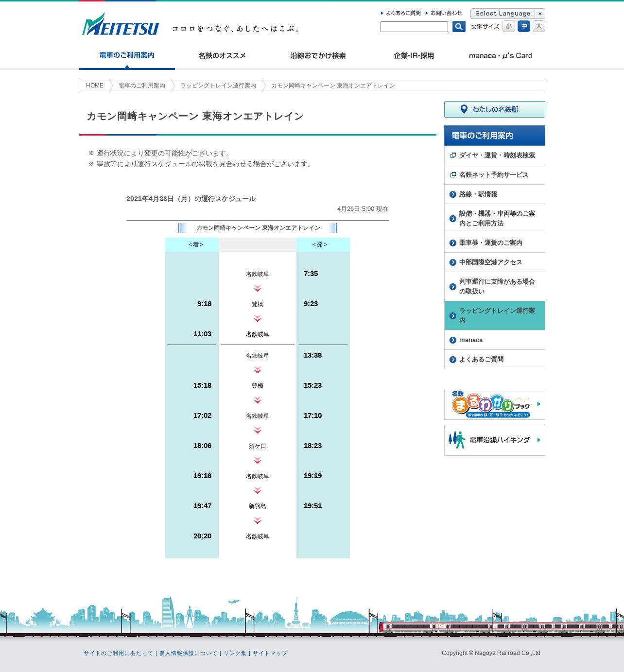Click arrow icon beside manaca sidebar item
The height and width of the screenshot is (672, 624).
click(x=453, y=340)
